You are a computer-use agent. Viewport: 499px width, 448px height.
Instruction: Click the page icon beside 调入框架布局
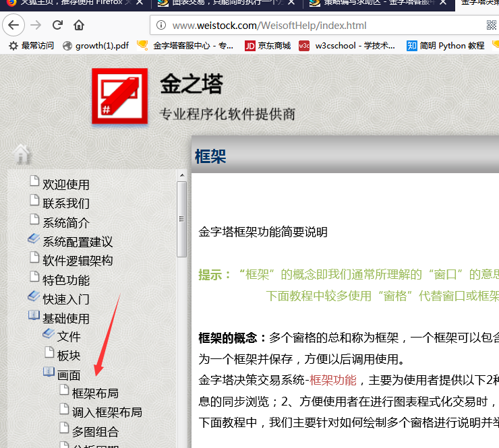[x=64, y=408]
